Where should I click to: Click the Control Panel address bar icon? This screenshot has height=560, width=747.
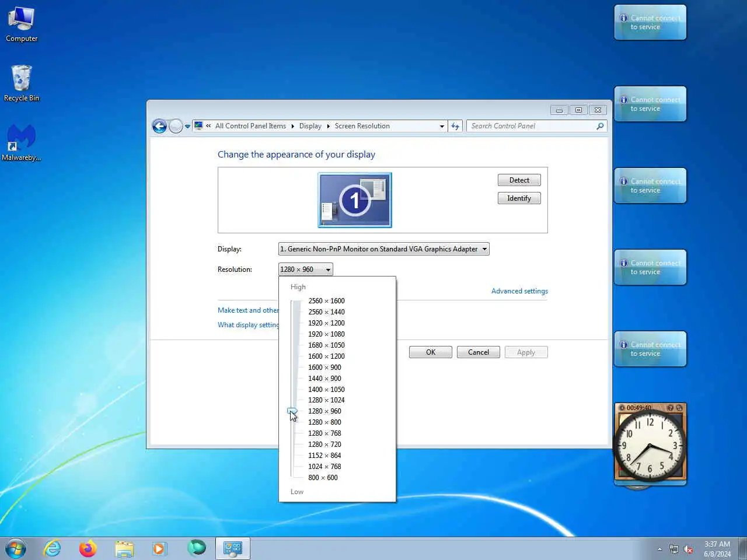click(199, 125)
